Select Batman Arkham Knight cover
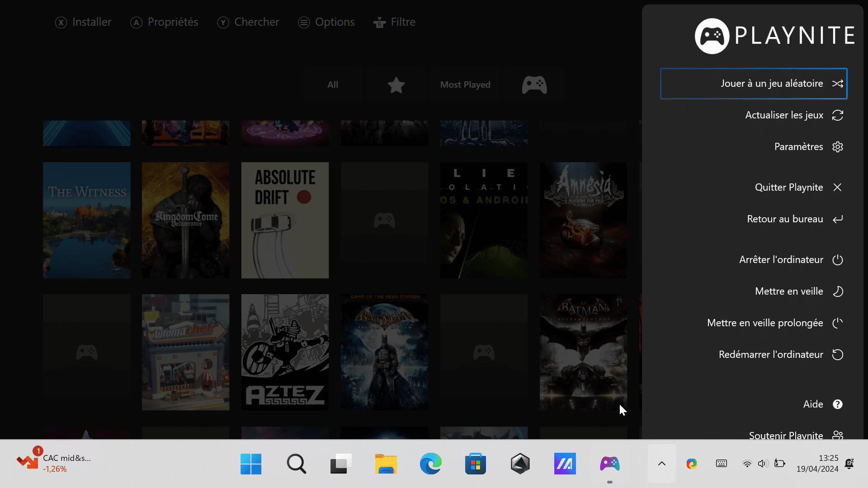This screenshot has width=868, height=488. [x=583, y=352]
